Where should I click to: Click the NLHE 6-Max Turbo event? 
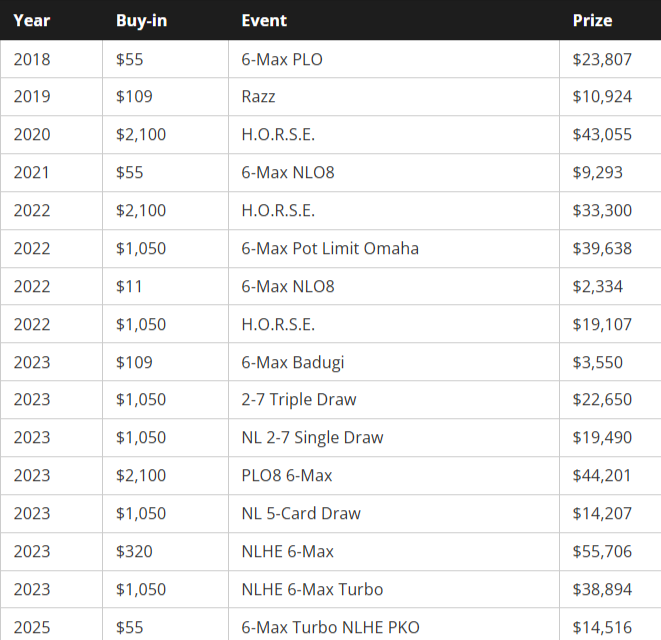[x=312, y=590]
